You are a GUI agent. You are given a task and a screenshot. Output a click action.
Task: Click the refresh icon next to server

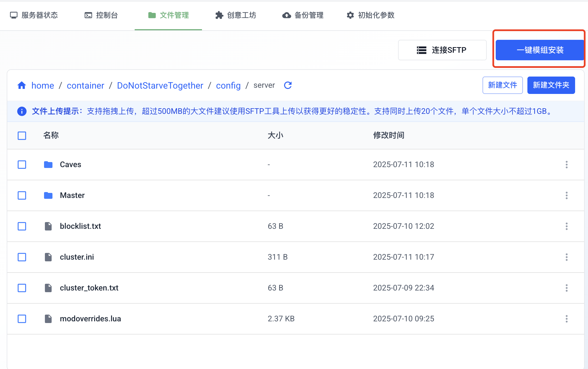coord(288,85)
